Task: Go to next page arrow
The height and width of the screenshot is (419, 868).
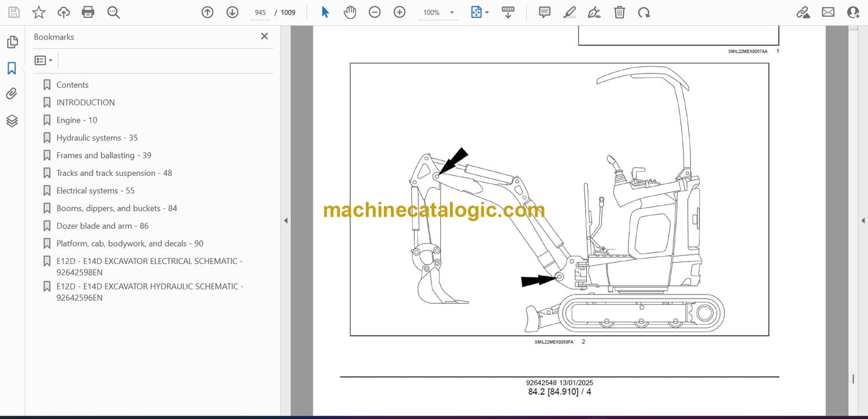Action: 232,12
